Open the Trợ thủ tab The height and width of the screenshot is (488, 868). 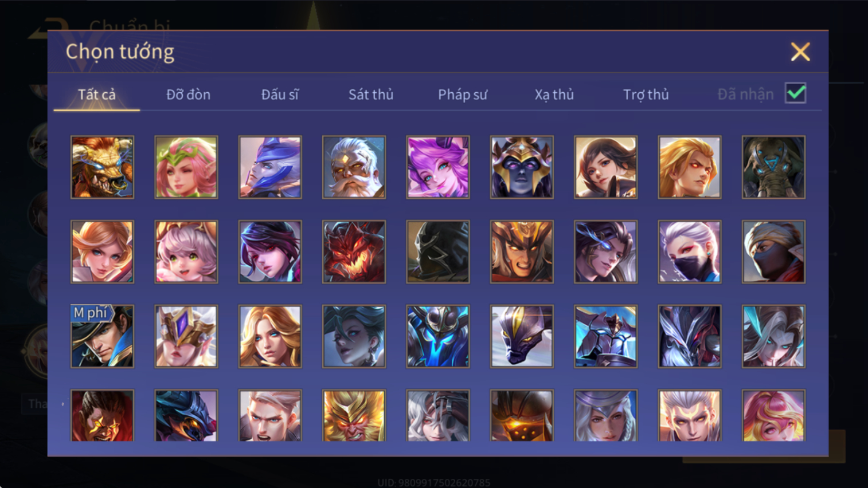click(x=646, y=95)
